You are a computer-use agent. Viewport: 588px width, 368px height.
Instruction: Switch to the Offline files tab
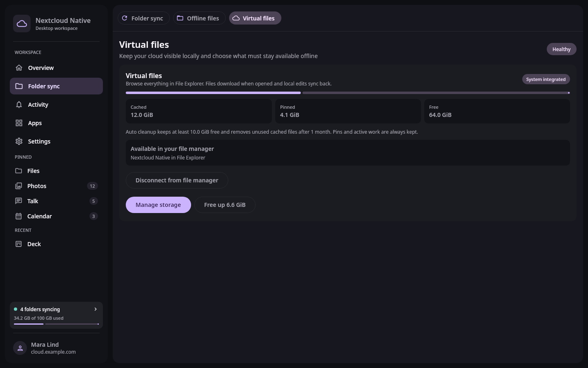point(199,18)
